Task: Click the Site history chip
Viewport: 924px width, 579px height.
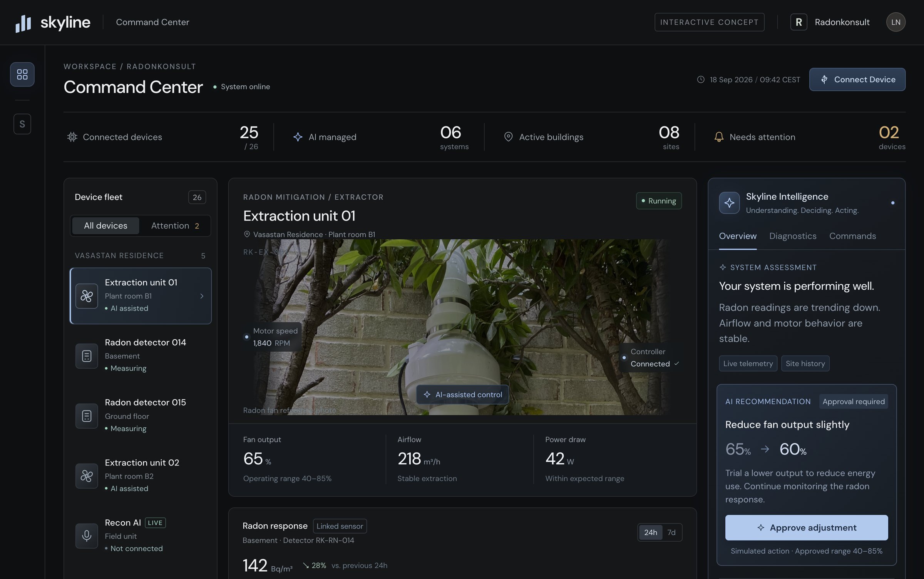Action: click(x=805, y=364)
